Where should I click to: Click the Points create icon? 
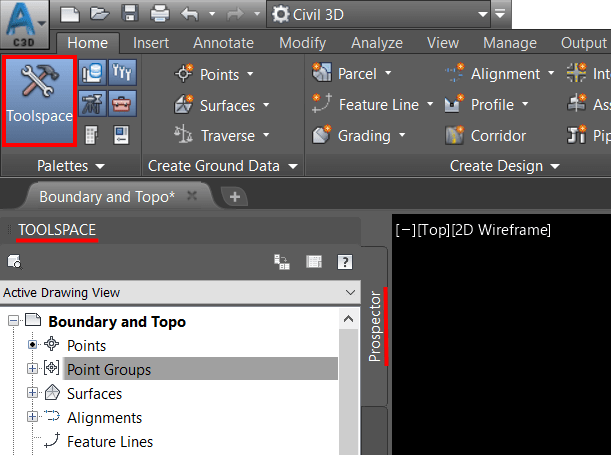[184, 73]
